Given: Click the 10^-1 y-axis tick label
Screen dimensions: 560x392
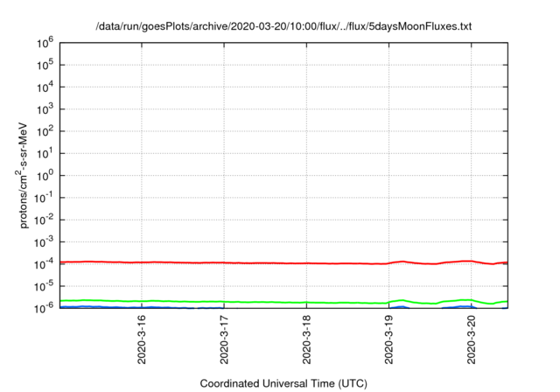Looking at the screenshot, I should (x=44, y=198).
